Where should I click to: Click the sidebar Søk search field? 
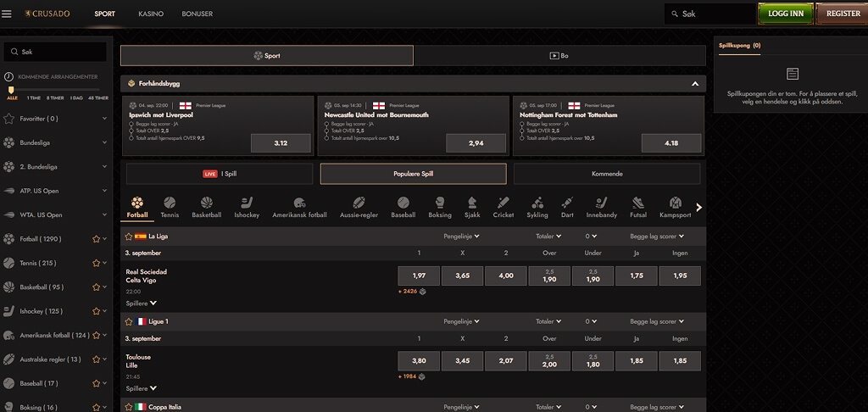coord(55,52)
